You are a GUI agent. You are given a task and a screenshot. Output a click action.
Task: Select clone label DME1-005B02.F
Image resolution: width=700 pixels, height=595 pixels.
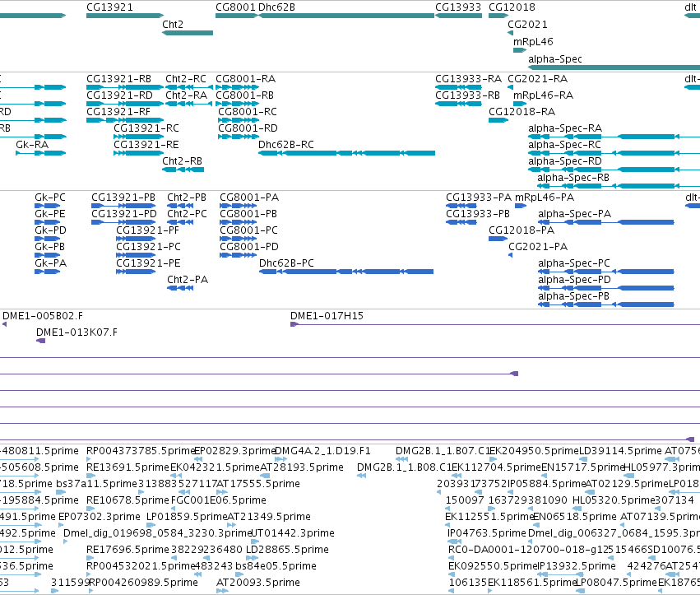pyautogui.click(x=43, y=316)
